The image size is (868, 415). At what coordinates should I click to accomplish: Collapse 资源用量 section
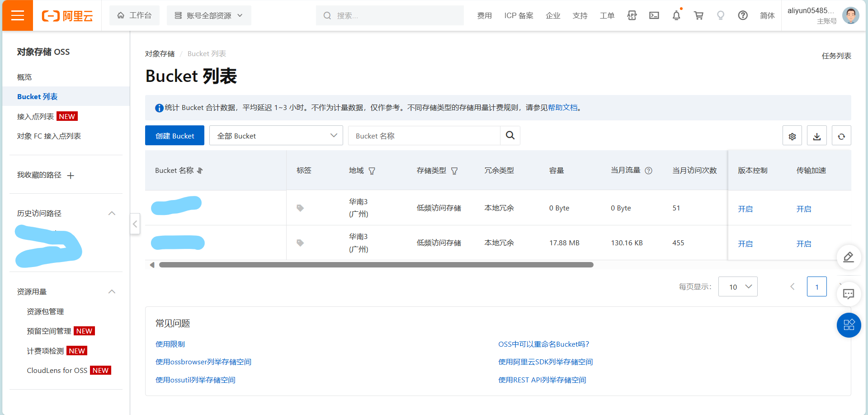[112, 291]
